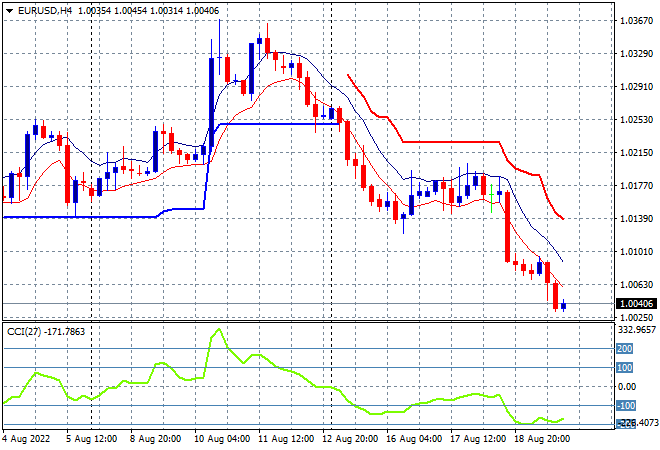Click the CCI 0.00 level label

627,386
